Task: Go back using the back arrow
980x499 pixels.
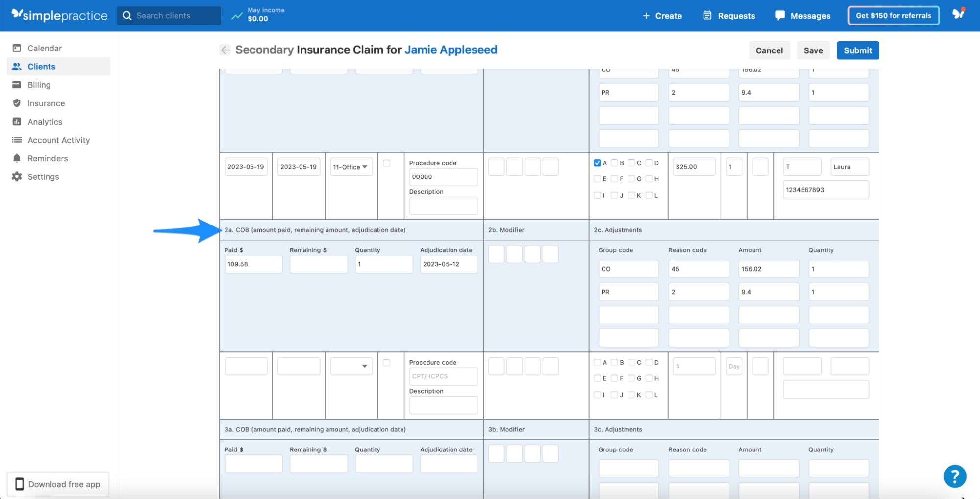Action: click(x=225, y=50)
